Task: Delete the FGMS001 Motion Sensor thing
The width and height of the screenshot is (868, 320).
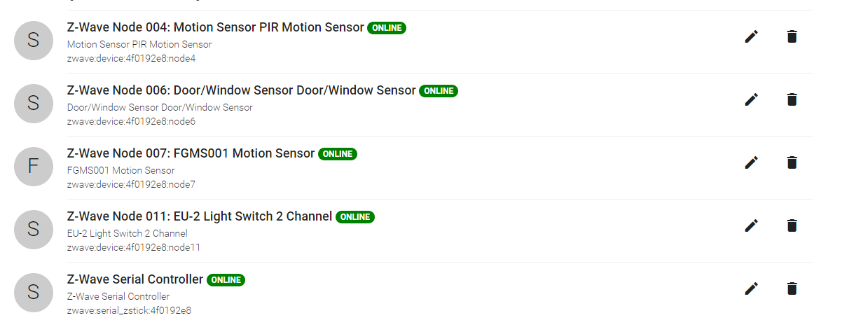Action: click(792, 162)
